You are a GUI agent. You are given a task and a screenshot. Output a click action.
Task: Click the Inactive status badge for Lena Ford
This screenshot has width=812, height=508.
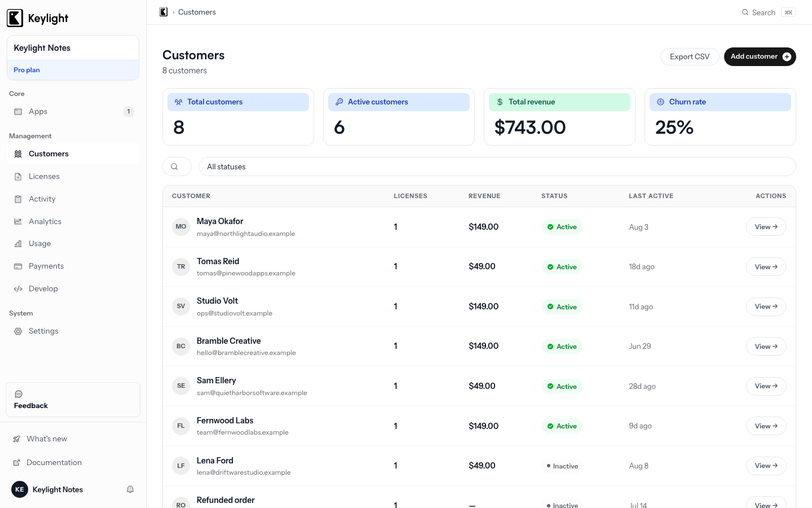coord(562,466)
